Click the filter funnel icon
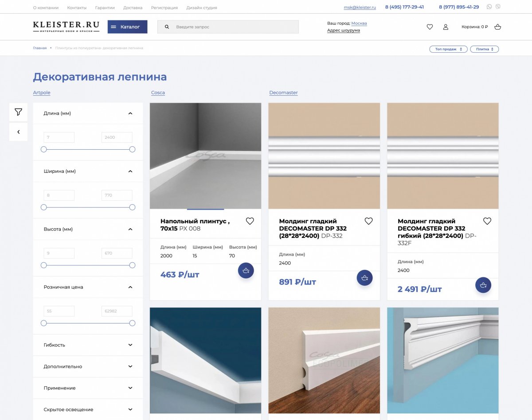The height and width of the screenshot is (420, 532). click(x=18, y=112)
